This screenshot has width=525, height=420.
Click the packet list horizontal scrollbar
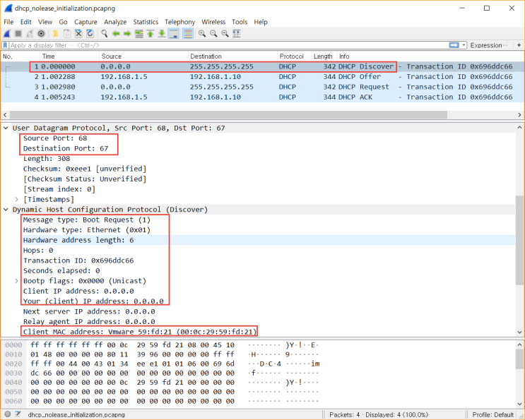click(x=228, y=114)
